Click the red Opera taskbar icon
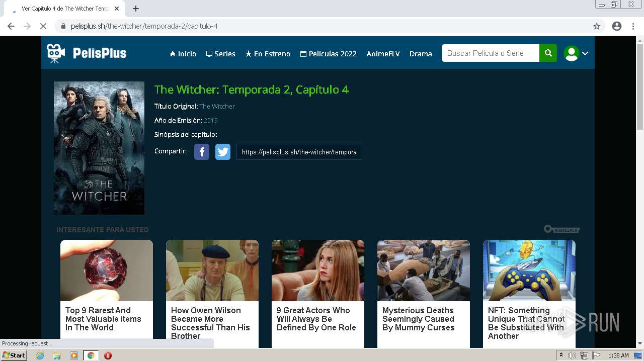 coord(108,355)
